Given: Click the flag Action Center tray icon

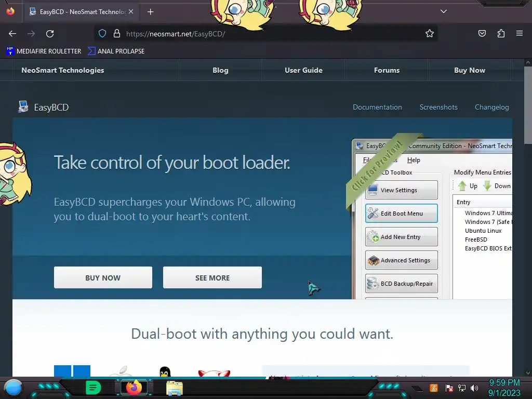Looking at the screenshot, I should 449,388.
